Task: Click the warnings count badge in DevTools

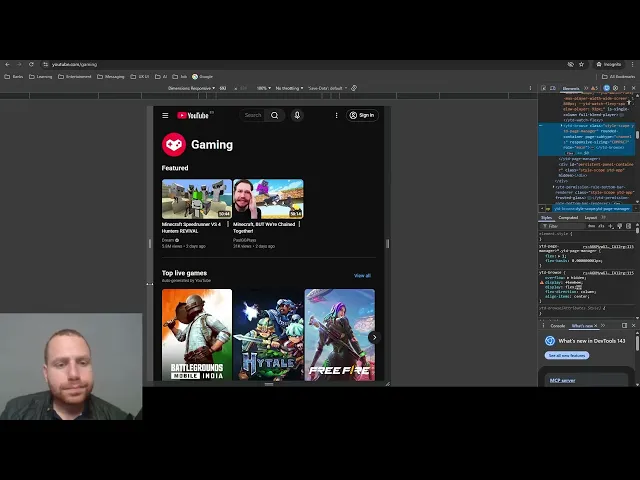Action: 594,88
